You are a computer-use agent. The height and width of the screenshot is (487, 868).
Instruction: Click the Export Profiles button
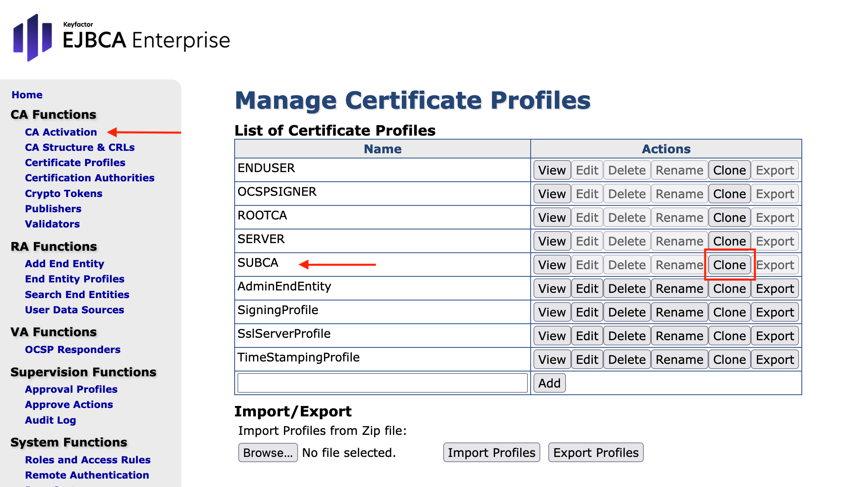pos(596,453)
